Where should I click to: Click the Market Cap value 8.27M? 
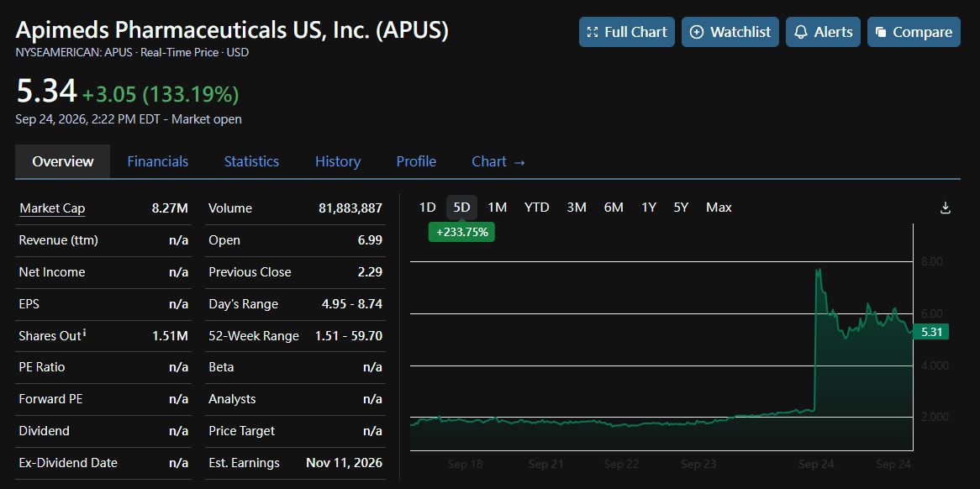[170, 208]
